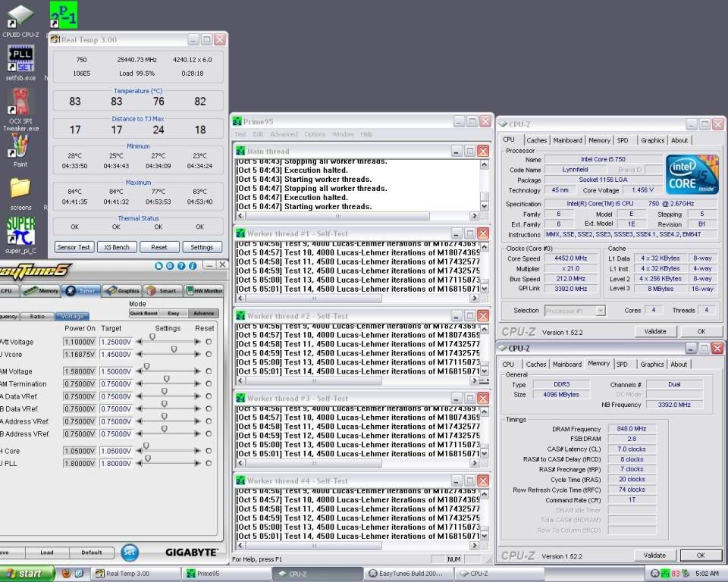Viewport: 728px width, 582px height.
Task: Click right scroll arrow in Worker thread #1
Action: click(474, 299)
